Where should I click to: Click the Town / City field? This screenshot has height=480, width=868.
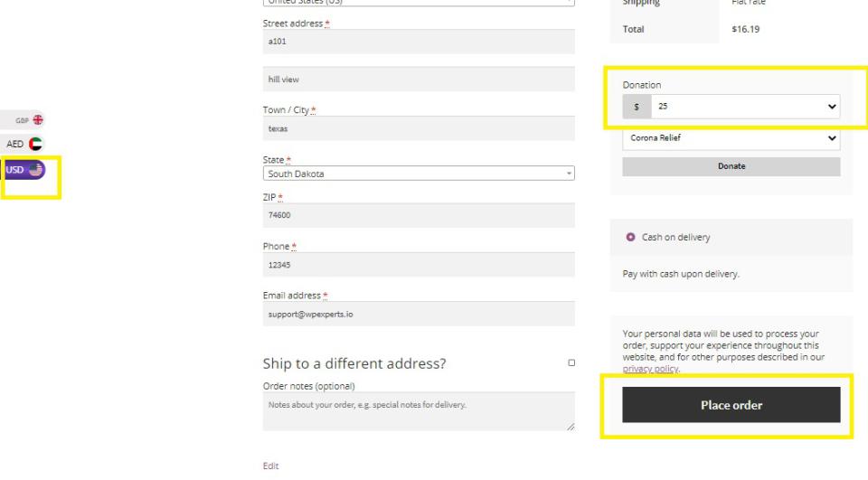(418, 128)
